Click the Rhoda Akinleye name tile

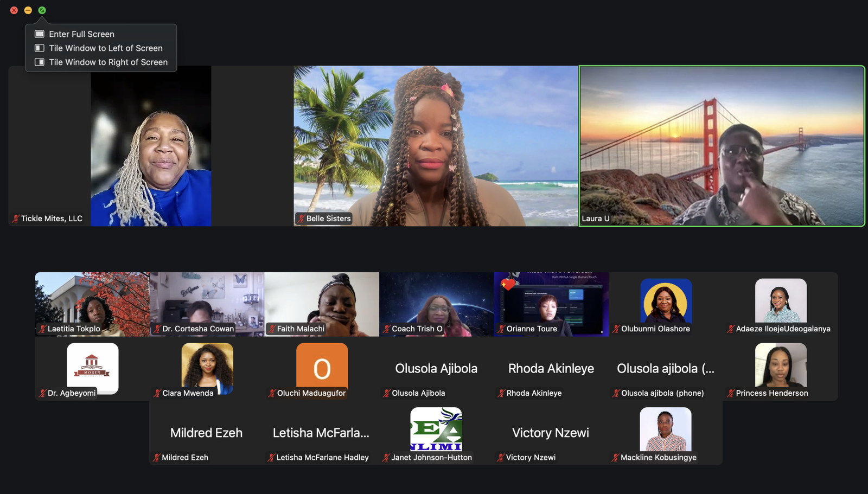click(551, 369)
